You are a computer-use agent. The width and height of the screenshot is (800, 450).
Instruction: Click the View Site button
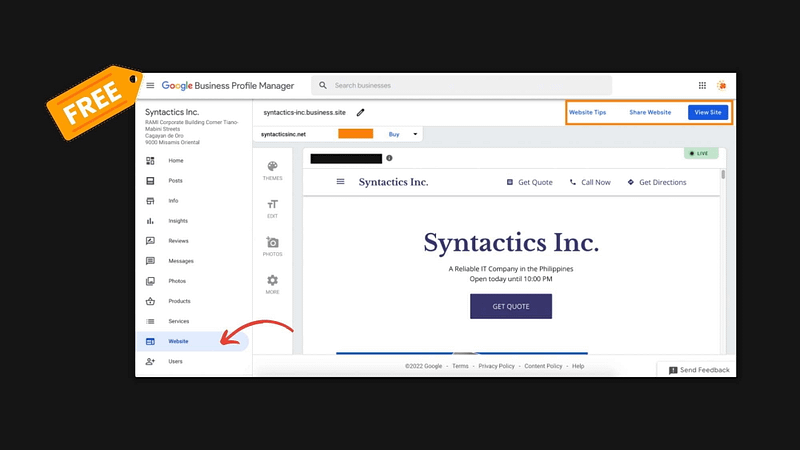point(708,112)
